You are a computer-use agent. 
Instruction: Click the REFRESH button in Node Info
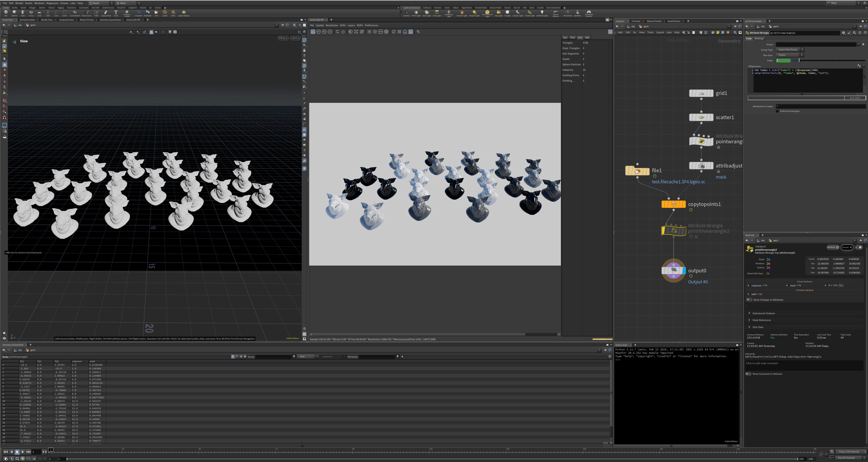click(x=833, y=247)
